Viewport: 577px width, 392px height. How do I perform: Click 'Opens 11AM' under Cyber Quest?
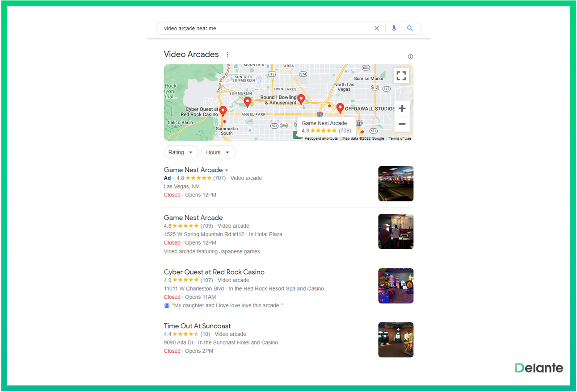pos(200,297)
